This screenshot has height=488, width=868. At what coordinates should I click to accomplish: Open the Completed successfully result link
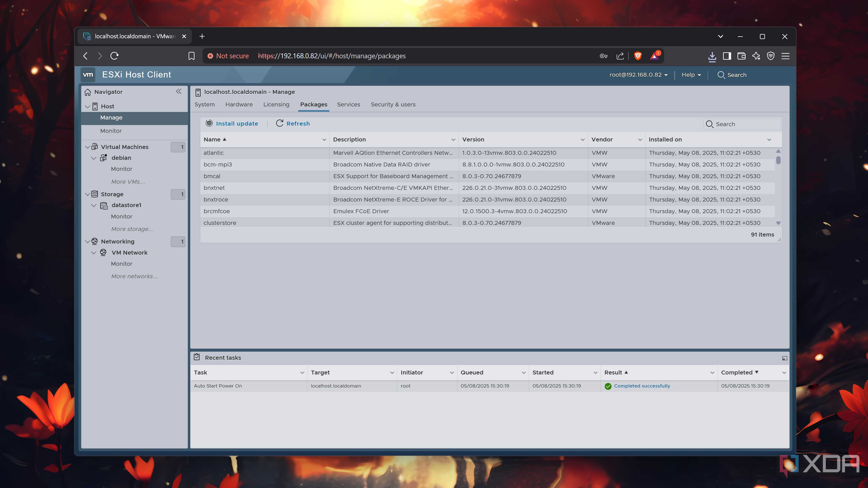point(642,386)
